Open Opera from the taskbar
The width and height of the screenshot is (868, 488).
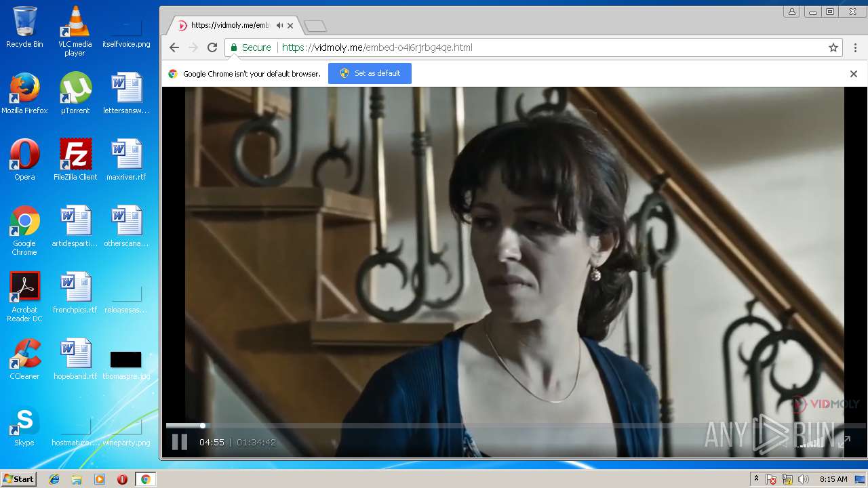[x=122, y=479]
